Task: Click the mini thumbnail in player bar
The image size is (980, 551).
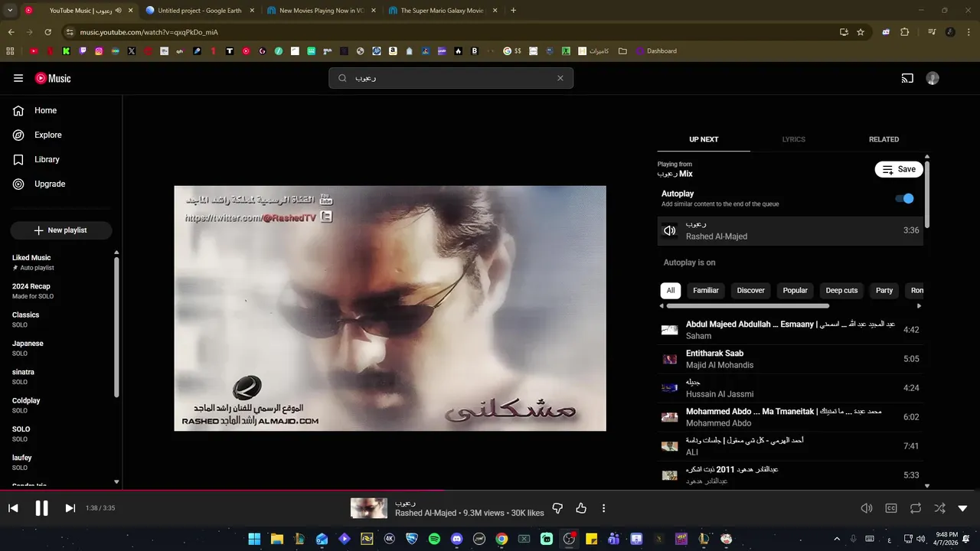Action: click(369, 508)
